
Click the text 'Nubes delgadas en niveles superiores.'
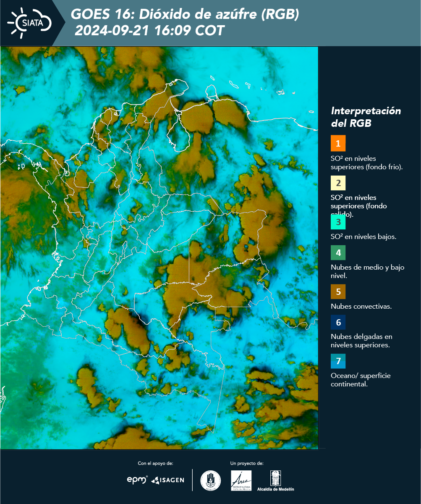361,341
